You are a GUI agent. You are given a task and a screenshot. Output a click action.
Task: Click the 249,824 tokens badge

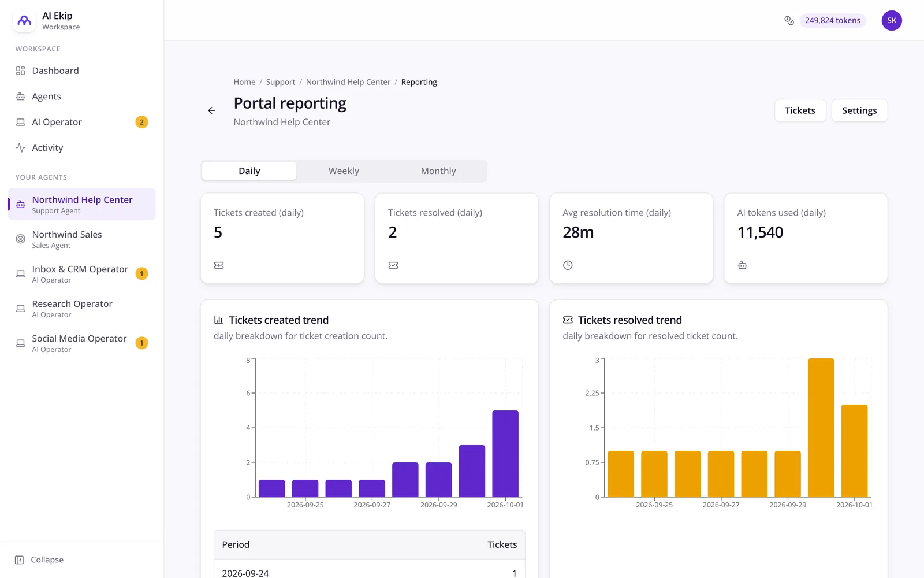[832, 20]
